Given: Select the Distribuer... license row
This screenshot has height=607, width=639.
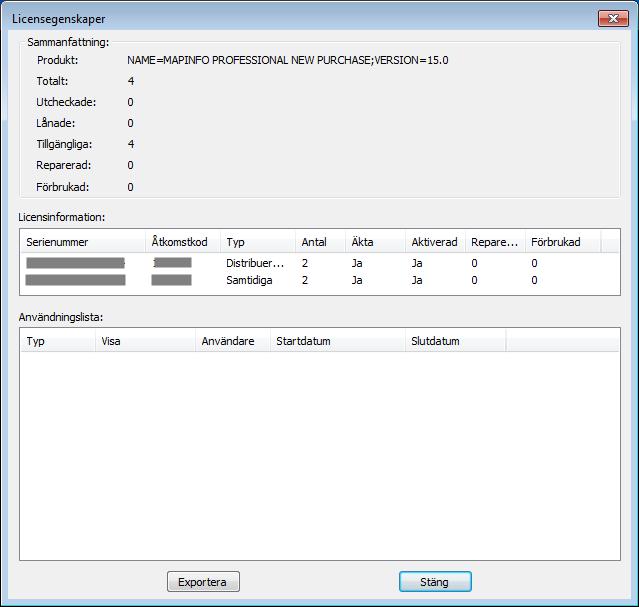Looking at the screenshot, I should (320, 263).
